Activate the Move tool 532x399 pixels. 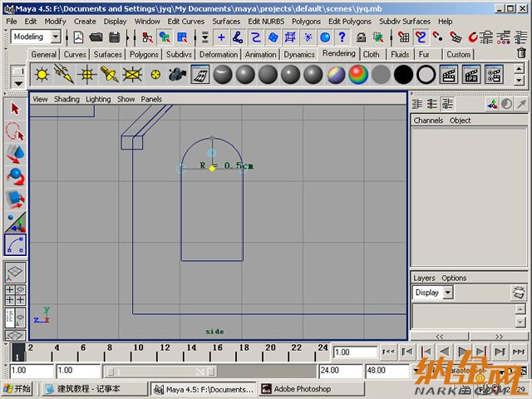(15, 155)
